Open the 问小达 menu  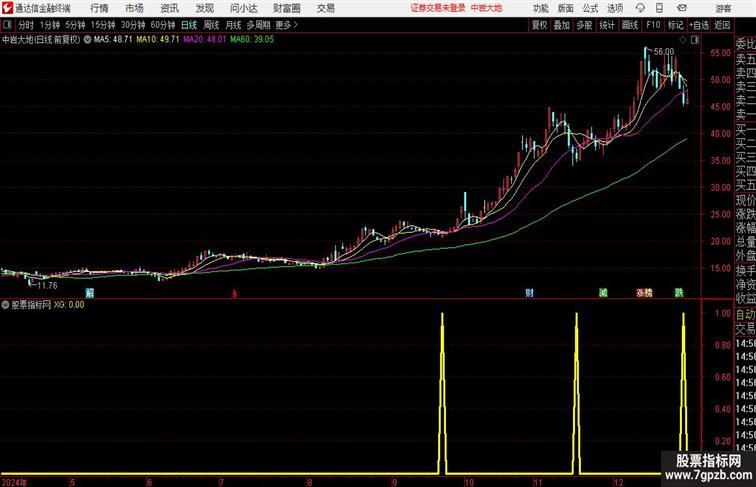click(x=243, y=8)
